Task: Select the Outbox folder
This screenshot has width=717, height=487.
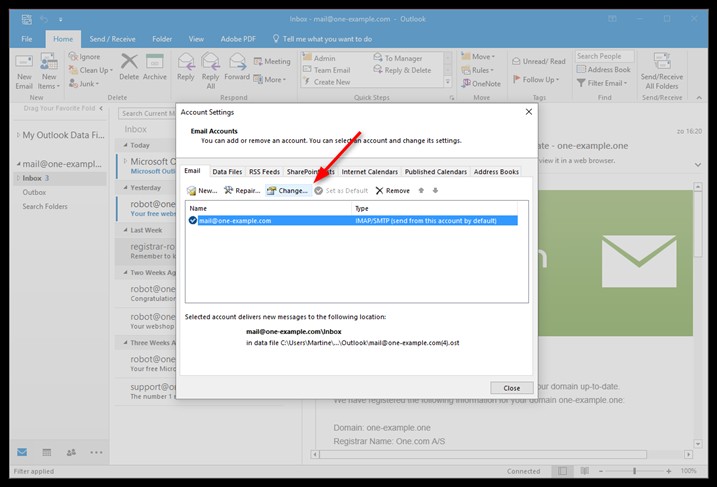Action: coord(34,193)
